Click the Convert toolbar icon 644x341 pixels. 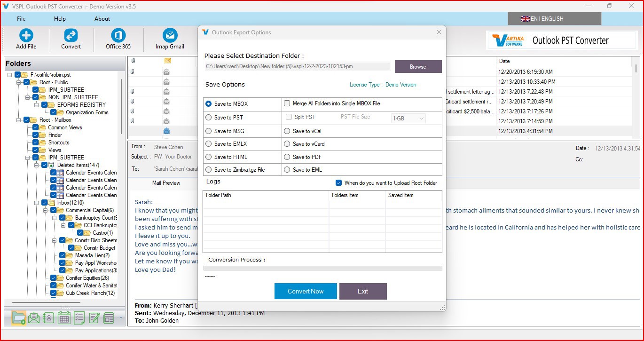(71, 35)
